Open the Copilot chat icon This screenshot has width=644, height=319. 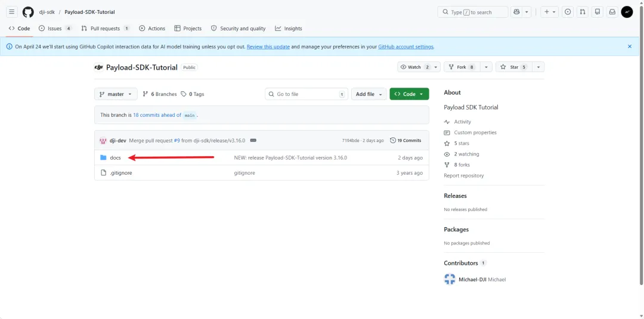click(516, 12)
